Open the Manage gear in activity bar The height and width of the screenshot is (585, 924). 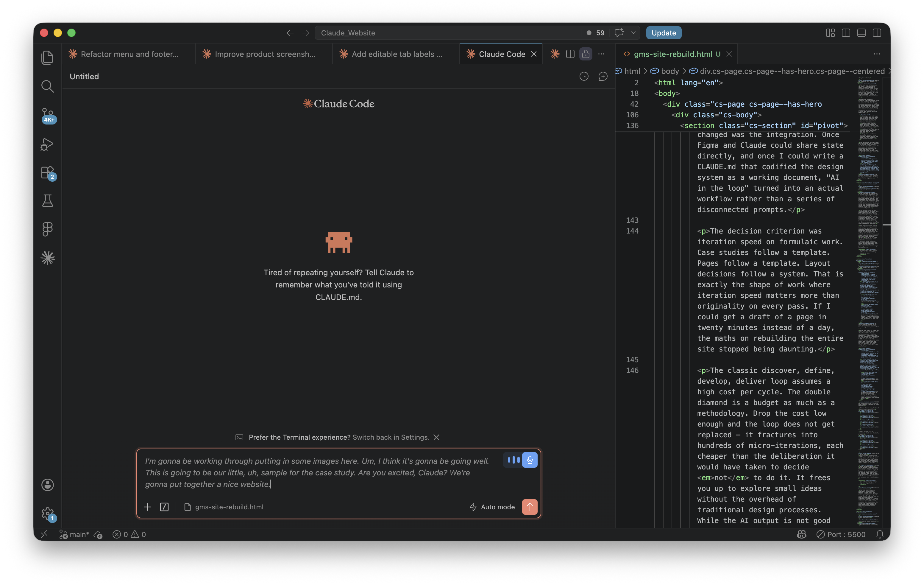click(x=47, y=514)
